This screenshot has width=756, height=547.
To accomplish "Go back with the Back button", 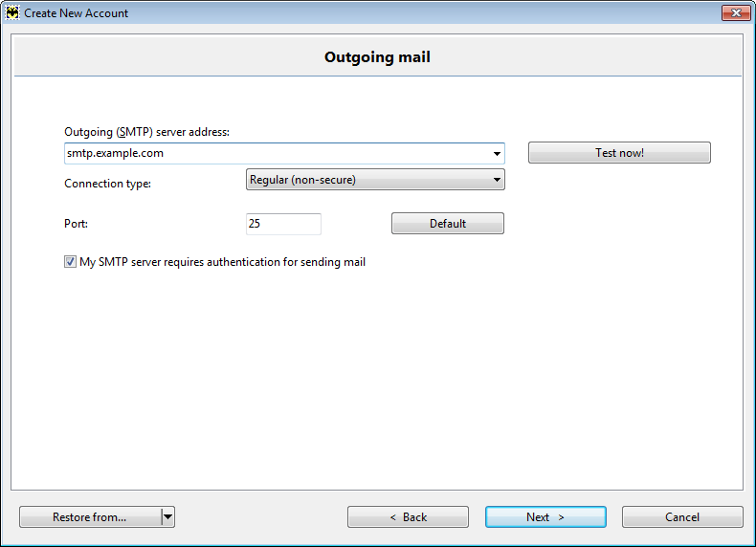I will click(x=408, y=517).
